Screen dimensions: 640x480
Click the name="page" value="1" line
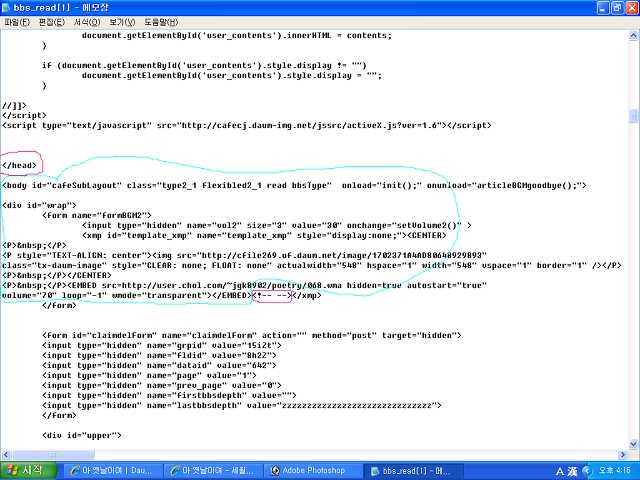tap(149, 375)
